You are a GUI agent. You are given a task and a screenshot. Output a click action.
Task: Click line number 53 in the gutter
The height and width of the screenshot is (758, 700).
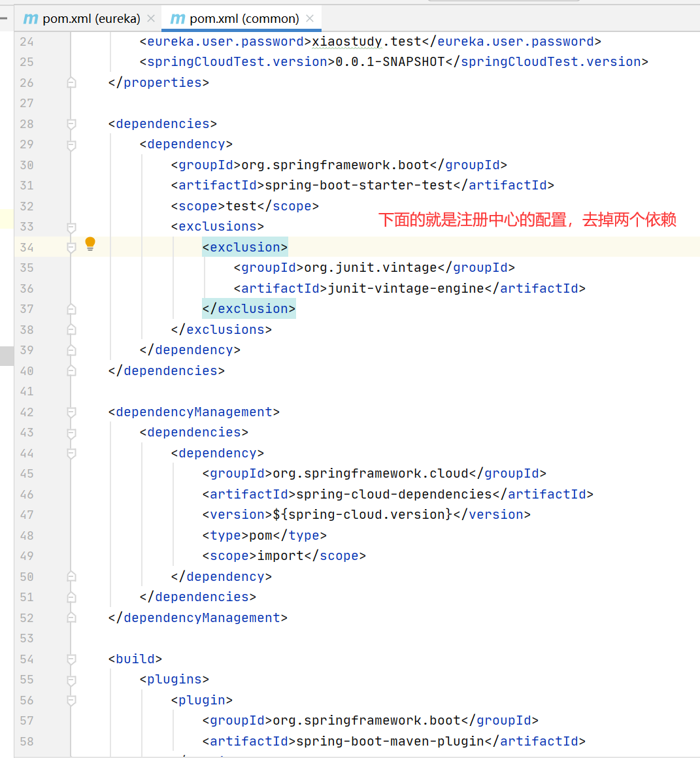27,638
